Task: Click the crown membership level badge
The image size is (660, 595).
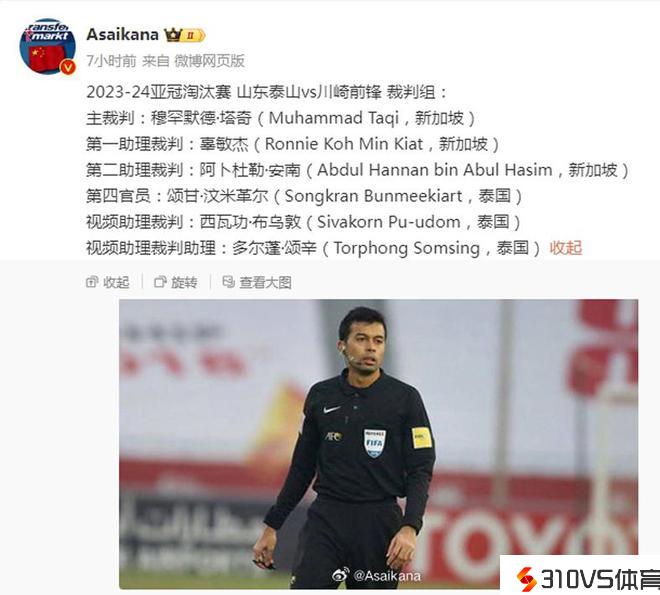Action: [x=184, y=35]
